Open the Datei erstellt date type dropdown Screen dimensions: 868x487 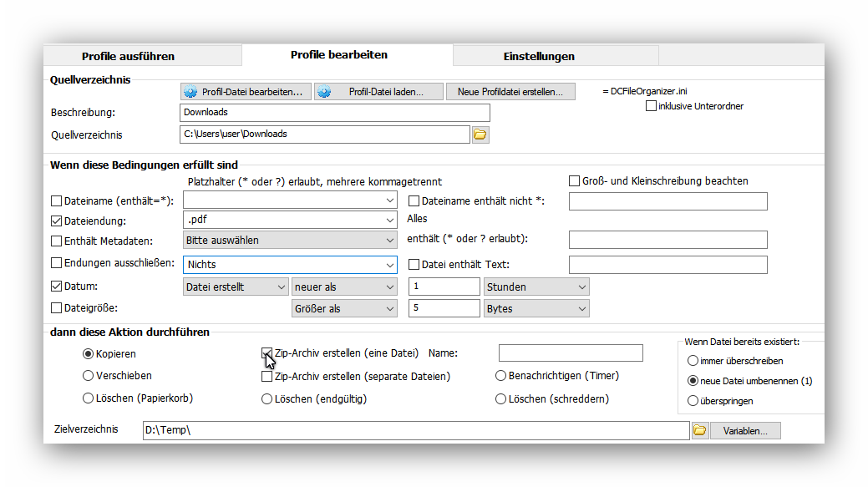pos(280,287)
